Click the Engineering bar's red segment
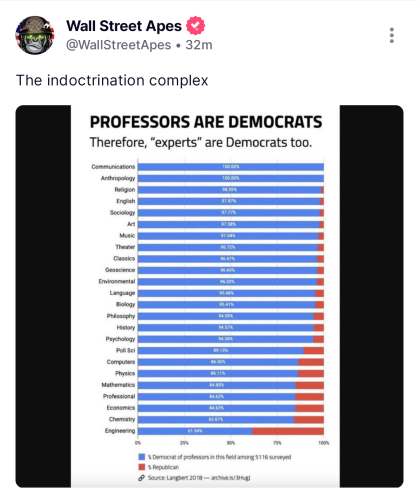 point(288,431)
